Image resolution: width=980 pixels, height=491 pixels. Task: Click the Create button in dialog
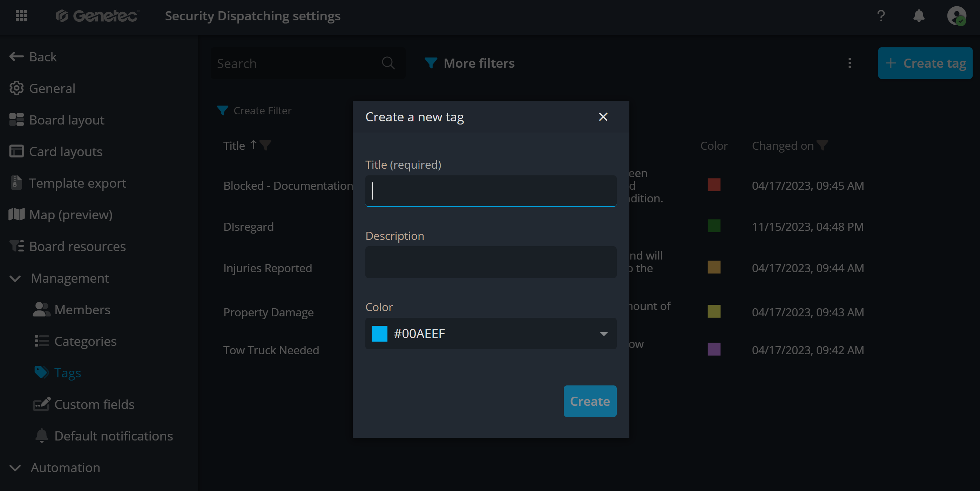tap(590, 401)
